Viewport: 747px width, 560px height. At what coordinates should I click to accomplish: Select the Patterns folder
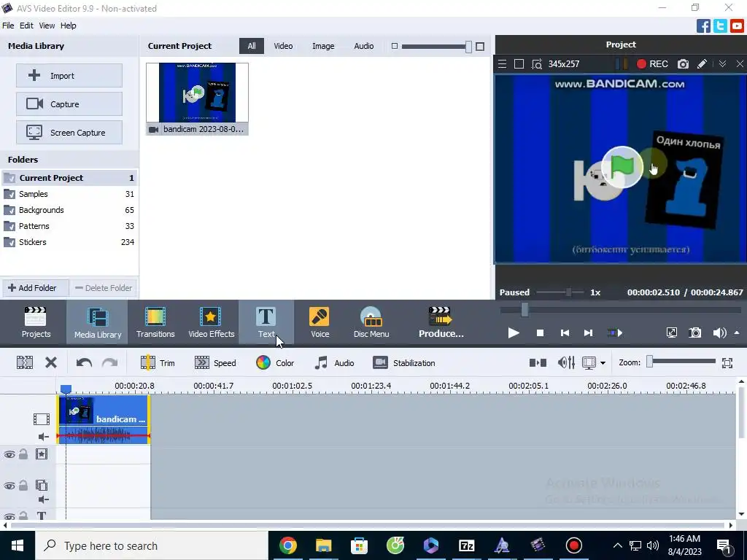tap(69, 226)
